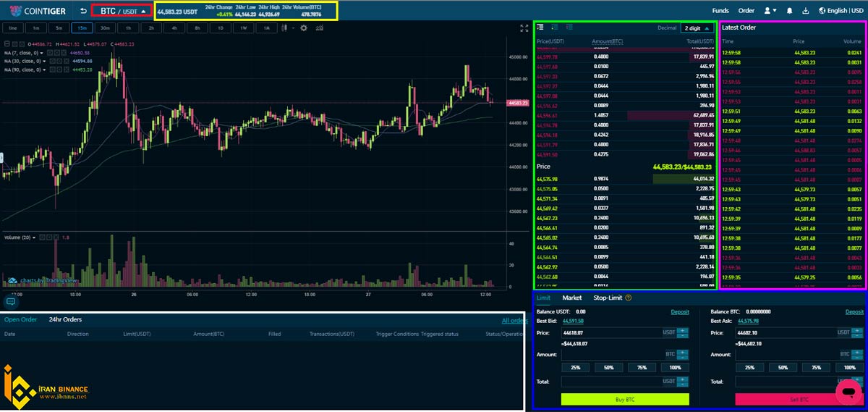Image resolution: width=868 pixels, height=412 pixels.
Task: Click the Sell BTC button
Action: click(799, 399)
